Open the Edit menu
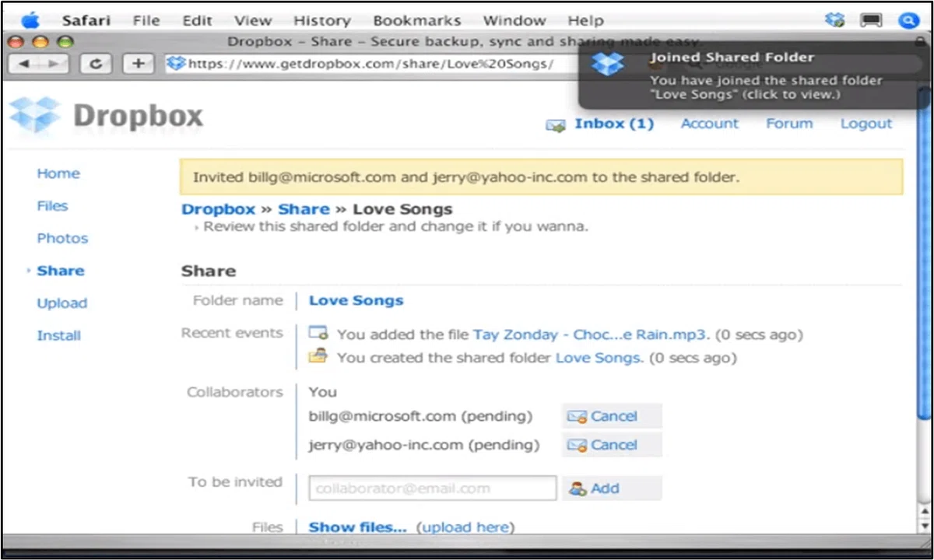934x560 pixels. click(x=197, y=21)
